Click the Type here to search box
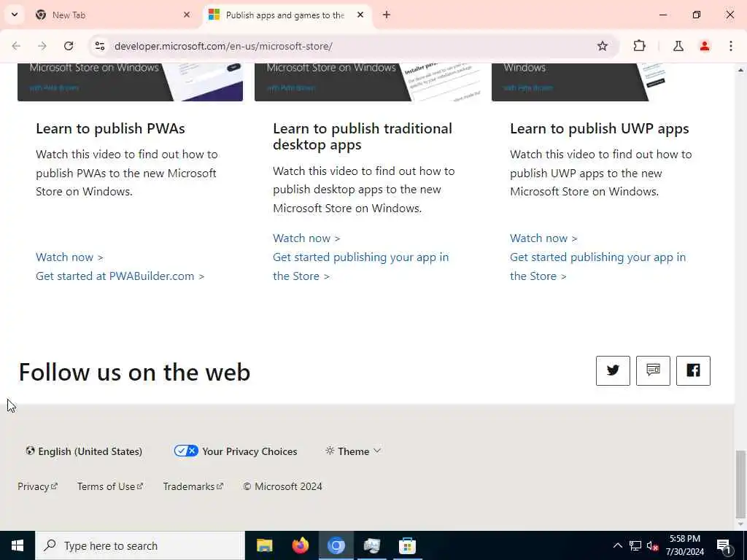The width and height of the screenshot is (747, 560). tap(140, 545)
